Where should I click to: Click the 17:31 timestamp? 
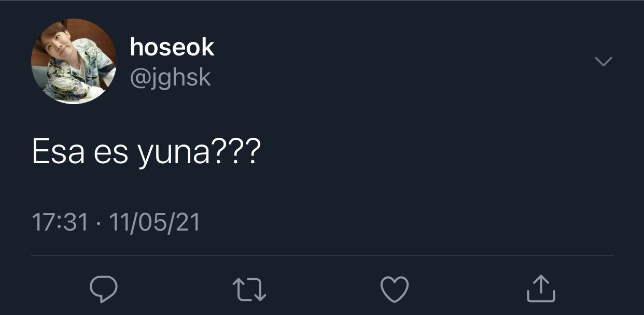click(60, 223)
